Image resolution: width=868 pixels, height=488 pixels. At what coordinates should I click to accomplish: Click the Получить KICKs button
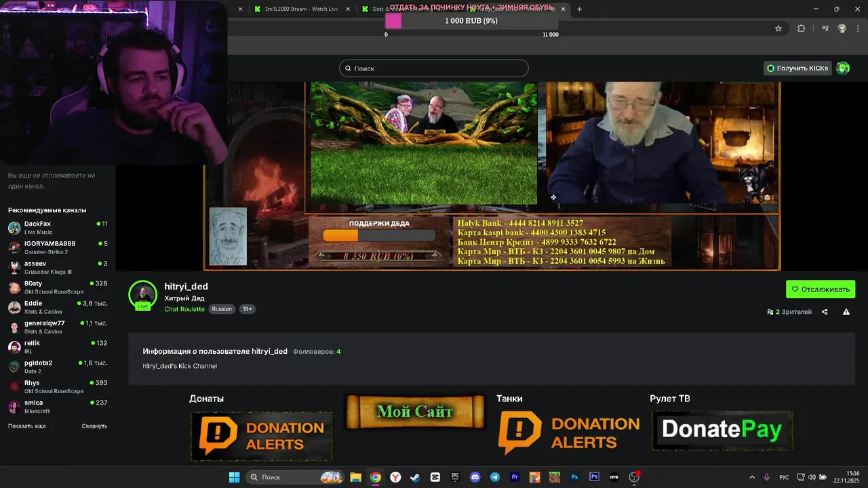tap(797, 68)
